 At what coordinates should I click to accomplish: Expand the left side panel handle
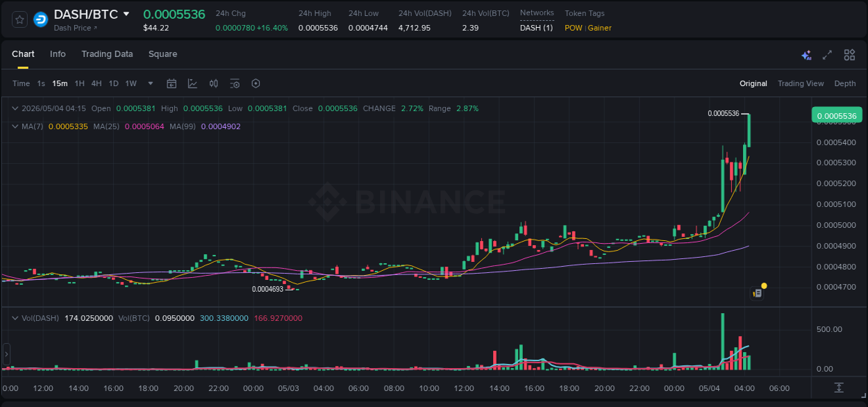(7, 354)
